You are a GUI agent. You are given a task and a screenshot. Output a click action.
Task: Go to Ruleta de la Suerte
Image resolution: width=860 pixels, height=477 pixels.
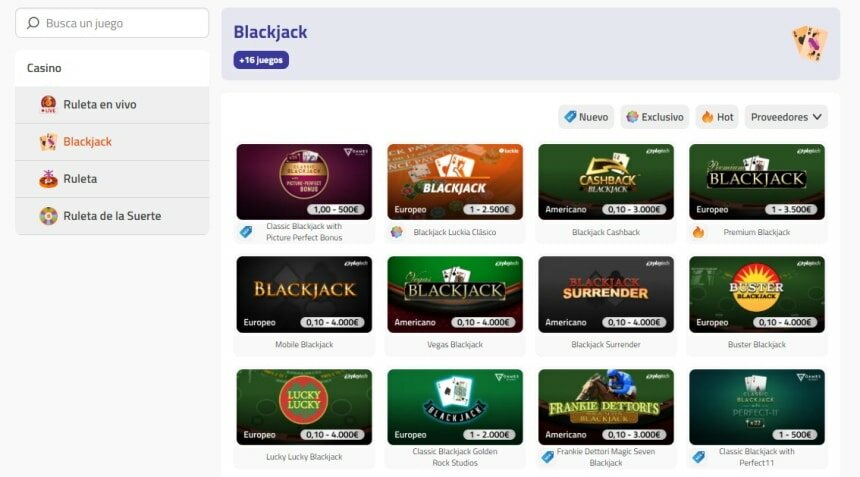coord(111,216)
